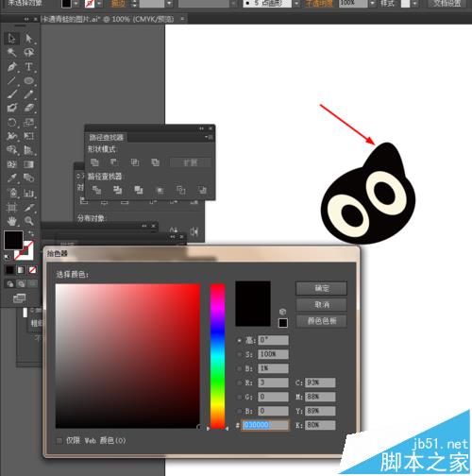
Task: Select the Paintbrush tool
Action: pyautogui.click(x=11, y=94)
